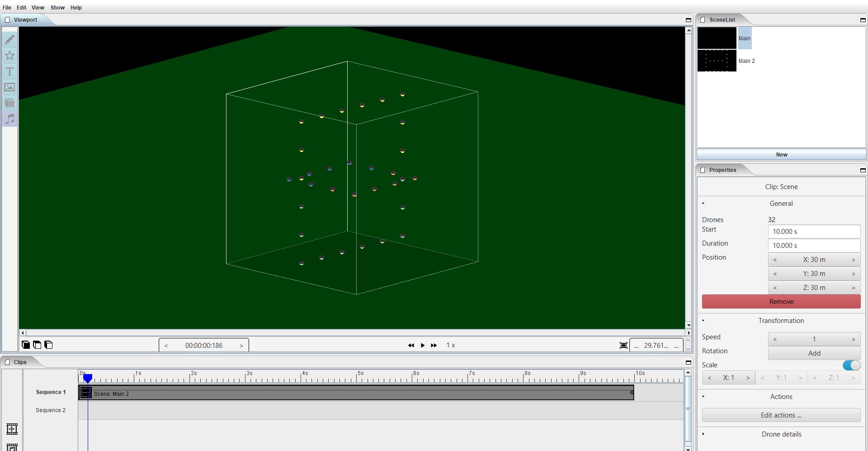The width and height of the screenshot is (868, 451).
Task: Click Edit actions button
Action: [x=781, y=415]
